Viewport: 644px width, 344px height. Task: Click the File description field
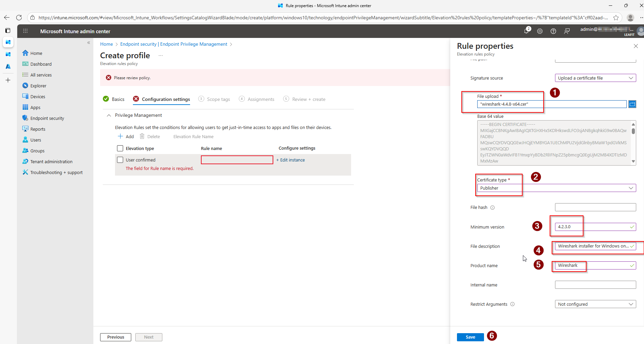click(595, 246)
